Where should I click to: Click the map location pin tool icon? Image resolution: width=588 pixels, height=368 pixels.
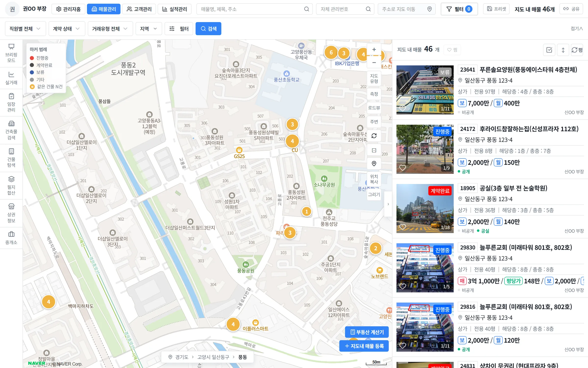coord(374,163)
